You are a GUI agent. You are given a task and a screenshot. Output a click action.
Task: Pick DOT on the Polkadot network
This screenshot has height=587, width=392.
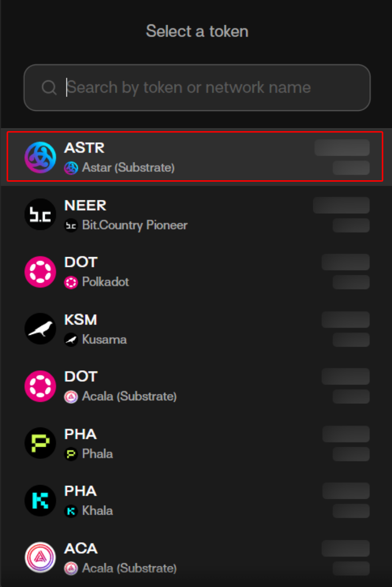click(x=197, y=272)
